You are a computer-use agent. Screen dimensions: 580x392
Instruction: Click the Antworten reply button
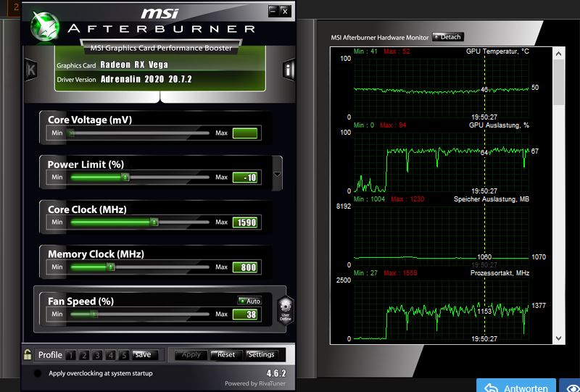pyautogui.click(x=516, y=385)
